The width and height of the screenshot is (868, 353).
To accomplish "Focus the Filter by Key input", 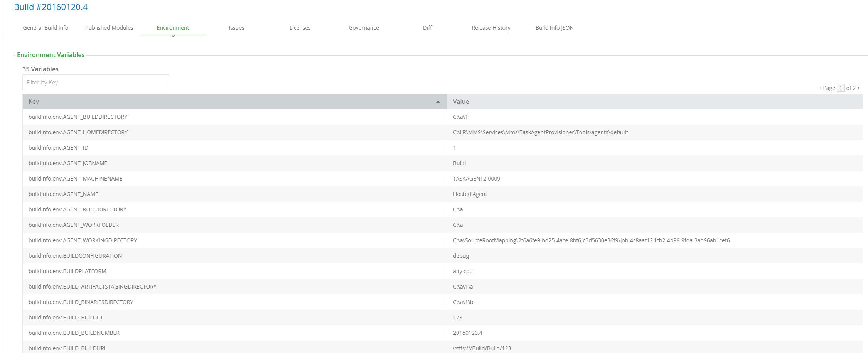I will point(96,82).
